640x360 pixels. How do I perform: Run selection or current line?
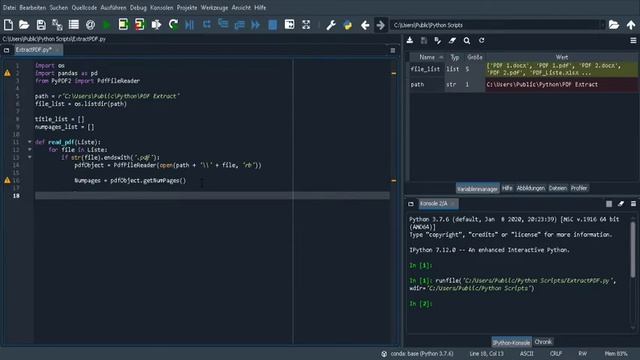156,25
